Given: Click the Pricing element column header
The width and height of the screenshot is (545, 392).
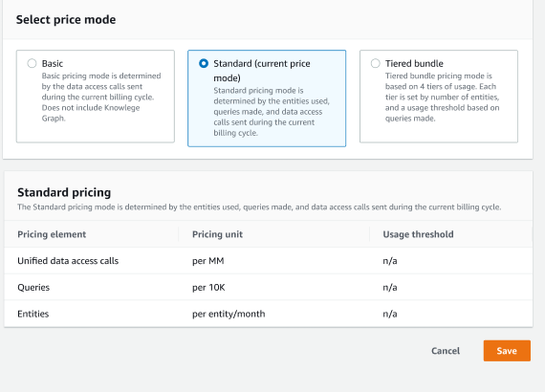Looking at the screenshot, I should 52,234.
